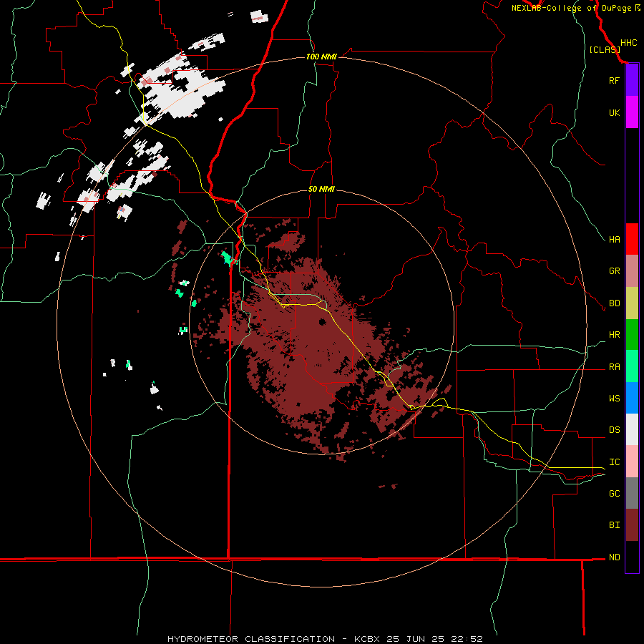Click the blue WS legend color swatch

click(x=632, y=398)
